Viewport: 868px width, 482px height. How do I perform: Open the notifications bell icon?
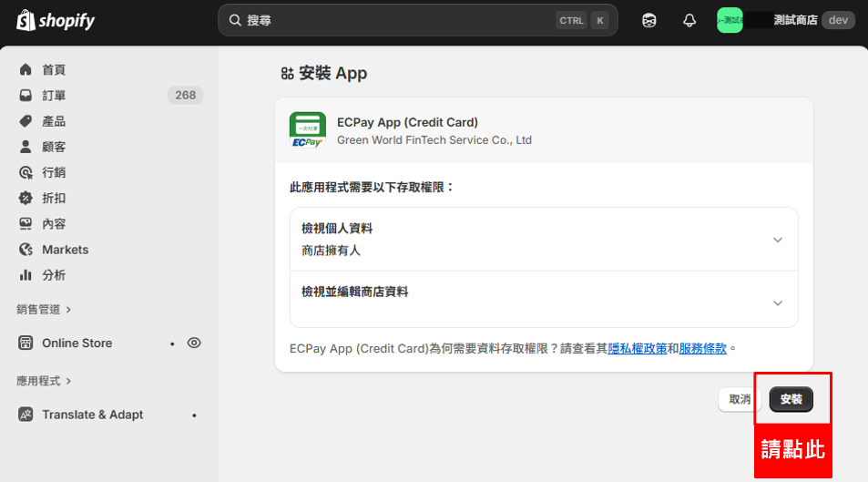689,21
